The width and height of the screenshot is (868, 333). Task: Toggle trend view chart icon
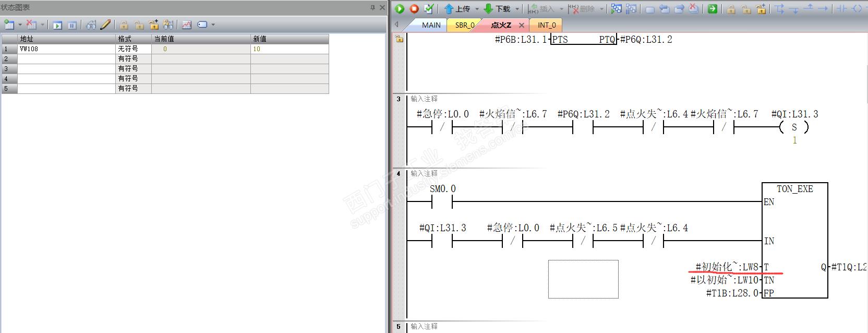pyautogui.click(x=187, y=25)
